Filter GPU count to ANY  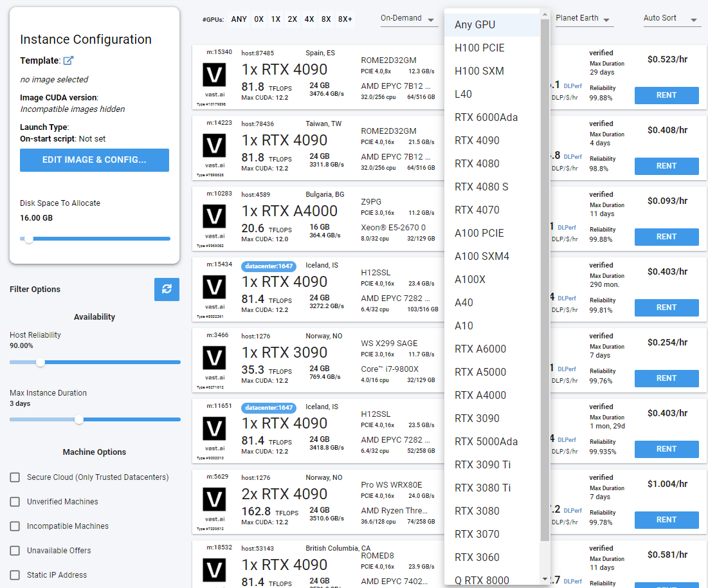click(x=239, y=19)
